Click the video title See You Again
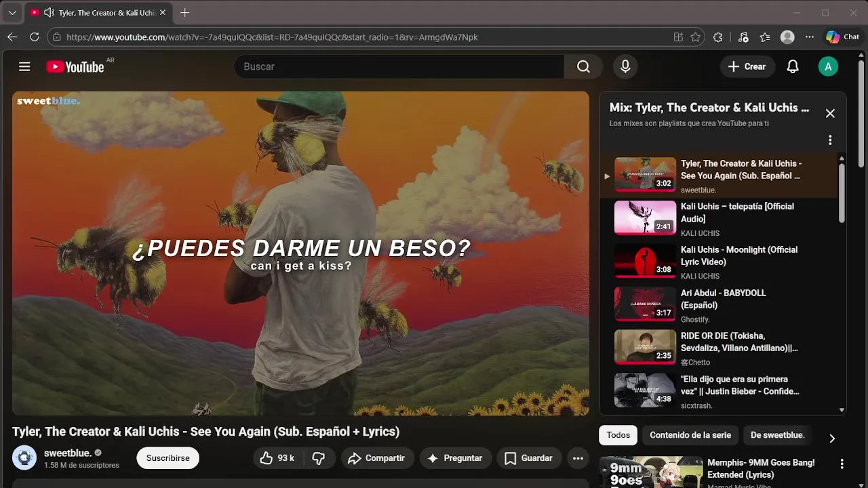 pos(205,432)
